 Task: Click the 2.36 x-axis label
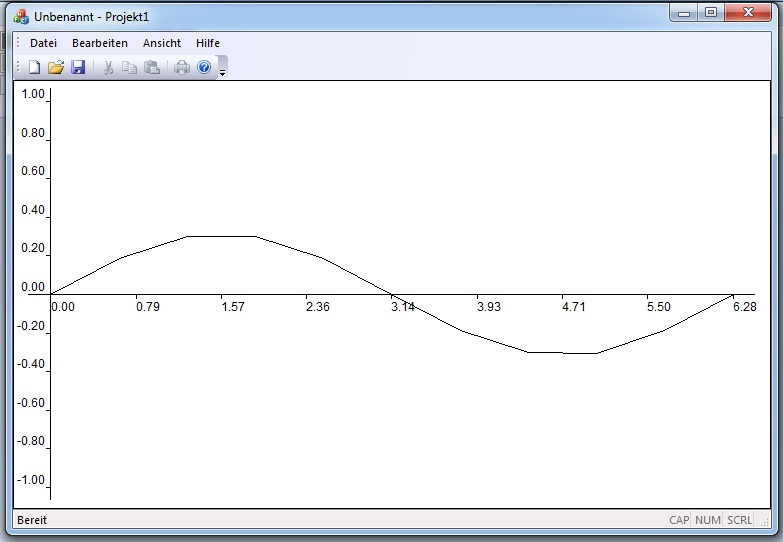(318, 307)
